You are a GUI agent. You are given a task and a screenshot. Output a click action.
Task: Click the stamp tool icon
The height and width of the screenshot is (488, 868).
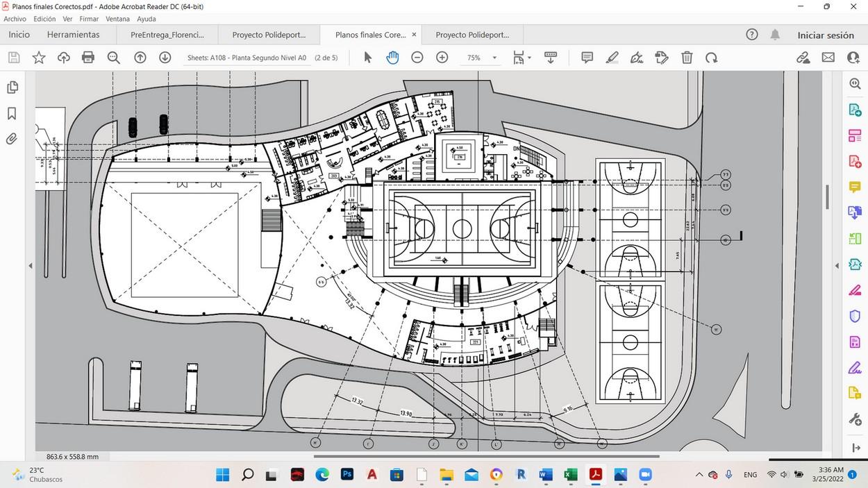[x=662, y=58]
